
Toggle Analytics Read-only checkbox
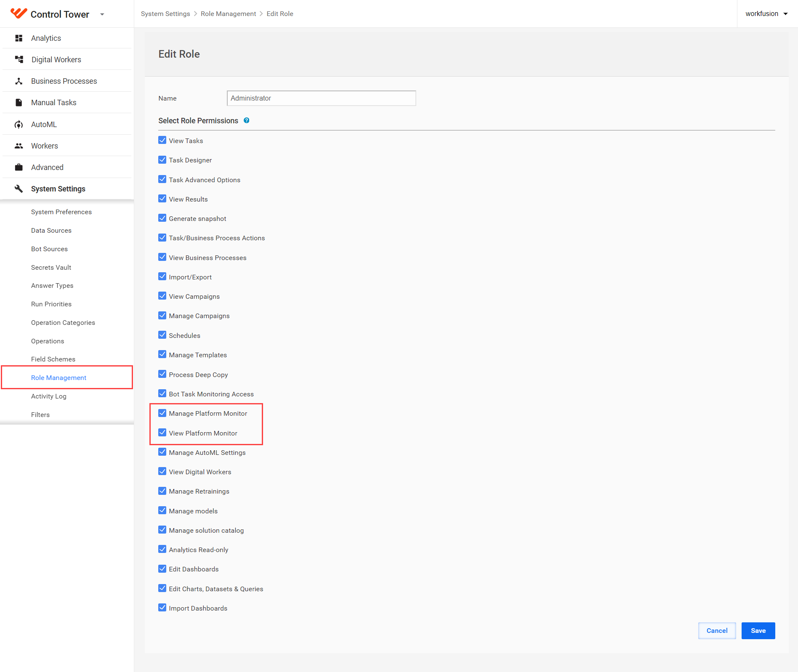point(162,549)
